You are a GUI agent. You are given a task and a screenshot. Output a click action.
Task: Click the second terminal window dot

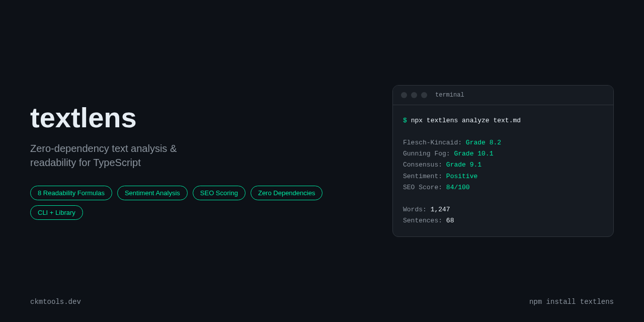[x=414, y=95]
